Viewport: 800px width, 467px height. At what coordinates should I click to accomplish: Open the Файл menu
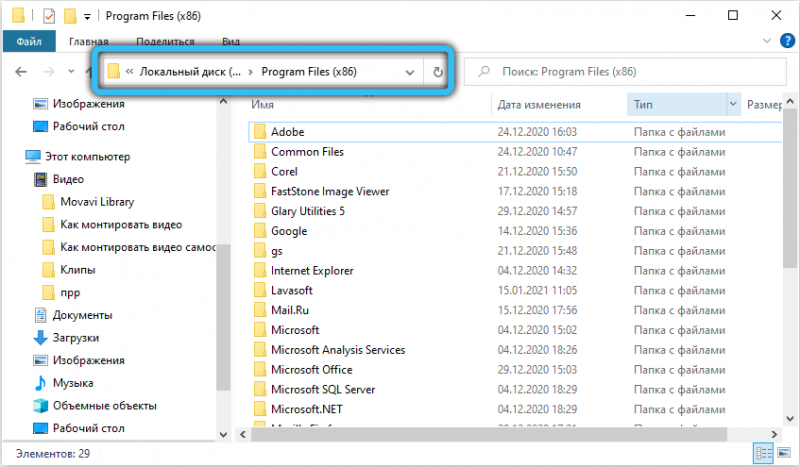29,41
